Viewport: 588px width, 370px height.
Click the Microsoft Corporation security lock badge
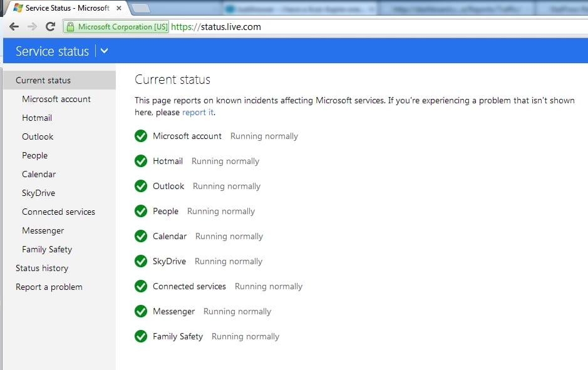pyautogui.click(x=116, y=27)
